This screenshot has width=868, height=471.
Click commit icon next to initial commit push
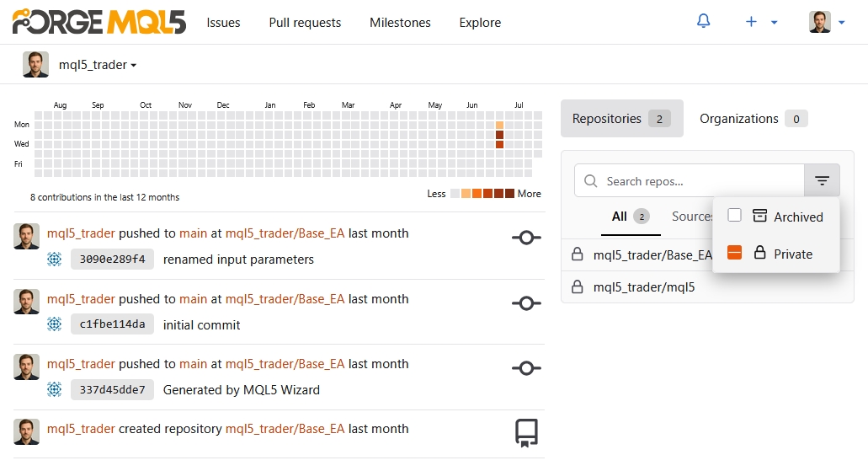click(526, 303)
